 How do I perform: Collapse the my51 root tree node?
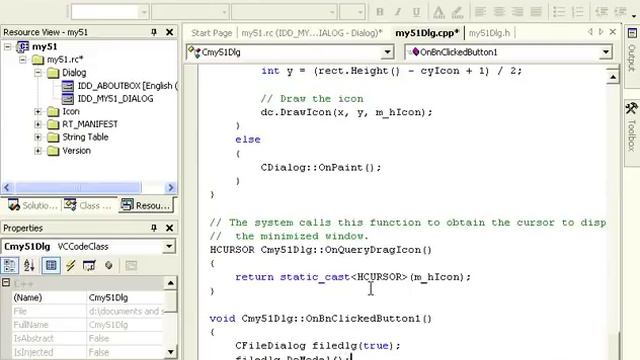pyautogui.click(x=7, y=47)
